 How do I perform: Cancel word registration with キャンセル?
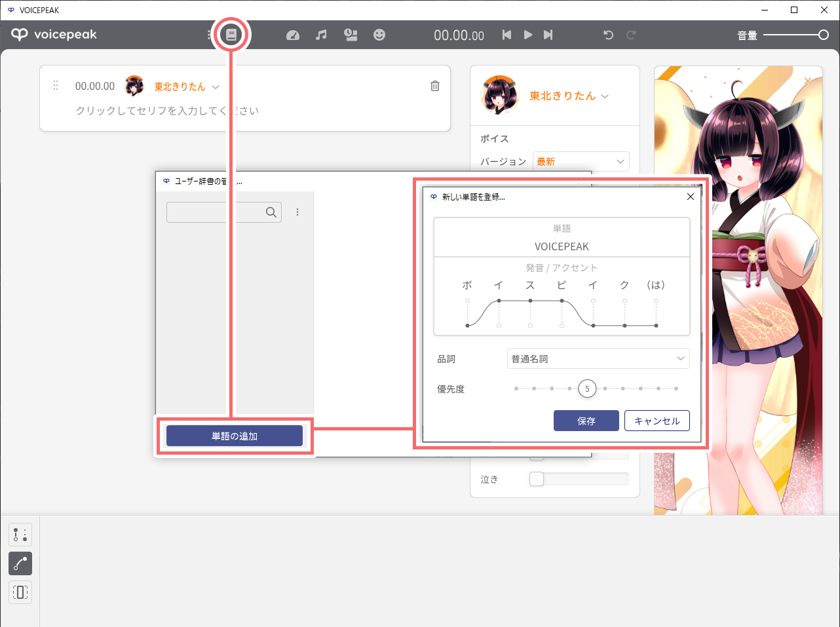(x=657, y=421)
